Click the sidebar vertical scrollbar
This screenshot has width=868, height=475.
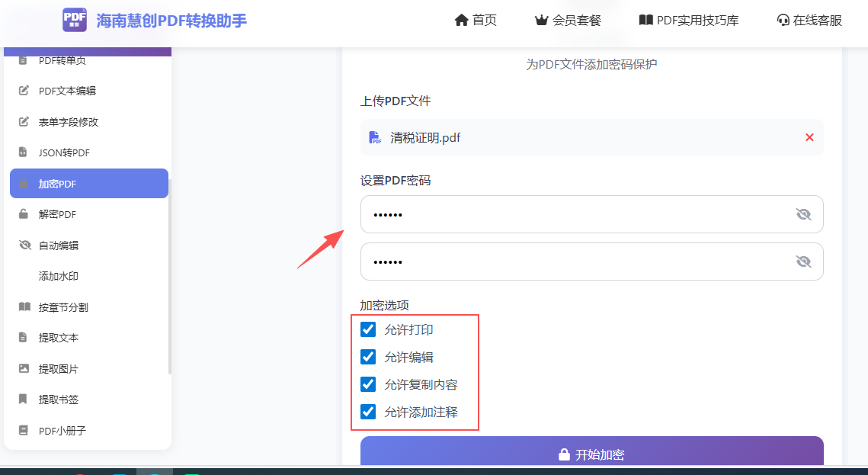coord(169,277)
